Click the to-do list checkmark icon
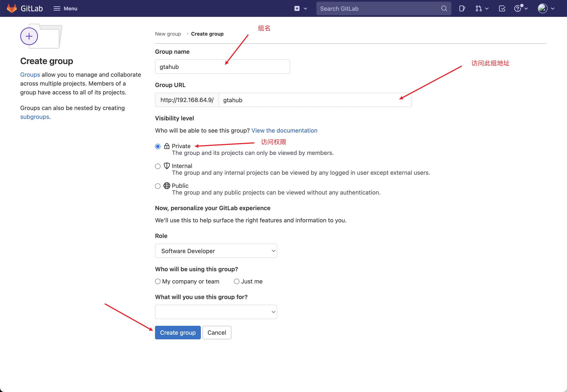 click(x=501, y=8)
